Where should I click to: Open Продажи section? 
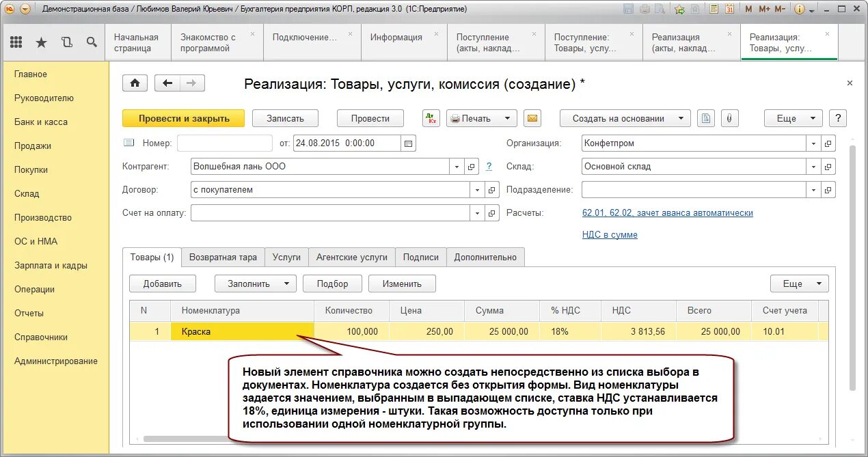click(x=33, y=146)
